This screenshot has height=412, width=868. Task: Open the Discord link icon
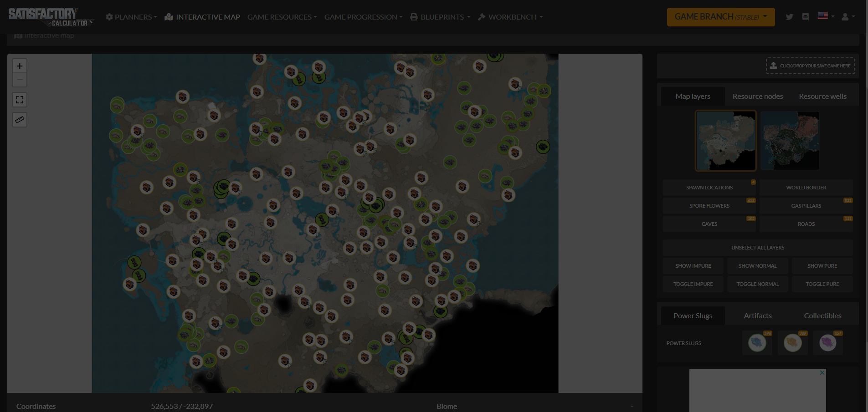coord(806,17)
